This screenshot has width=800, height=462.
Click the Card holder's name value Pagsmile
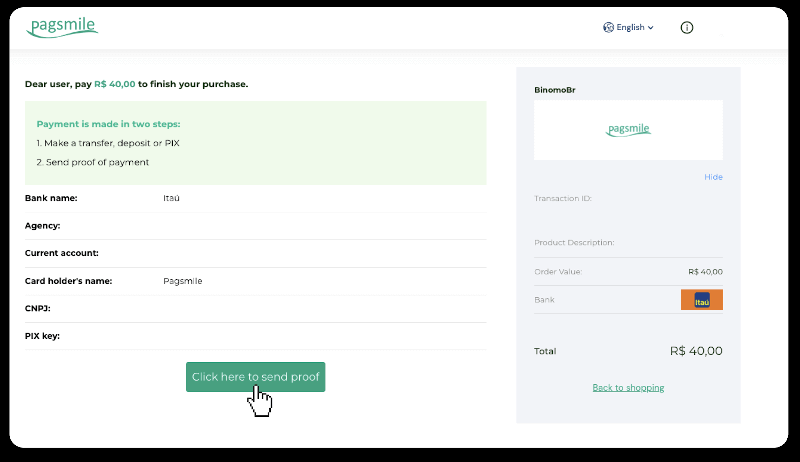click(182, 281)
